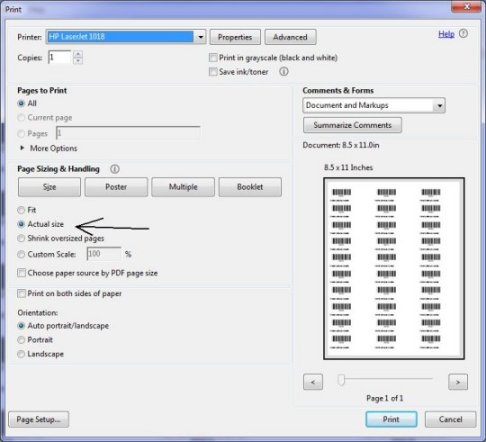Open the Help info icon
This screenshot has width=486, height=442.
(x=463, y=34)
